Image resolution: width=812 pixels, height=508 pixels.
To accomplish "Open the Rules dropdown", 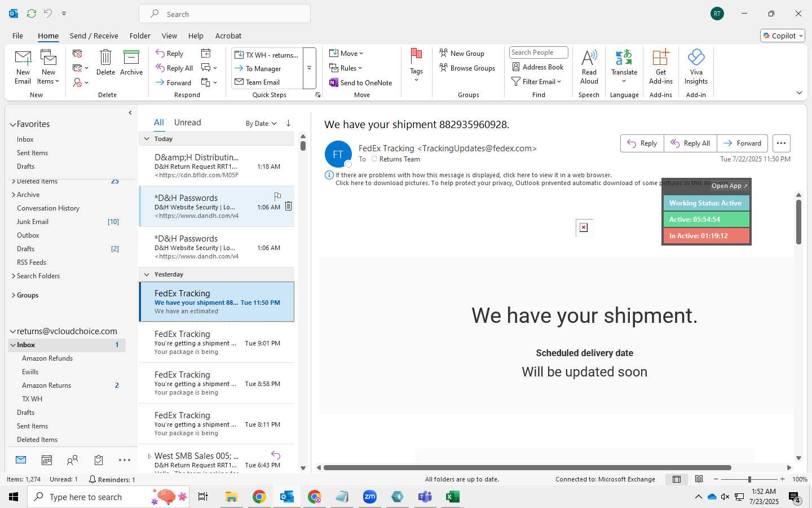I will coord(346,68).
